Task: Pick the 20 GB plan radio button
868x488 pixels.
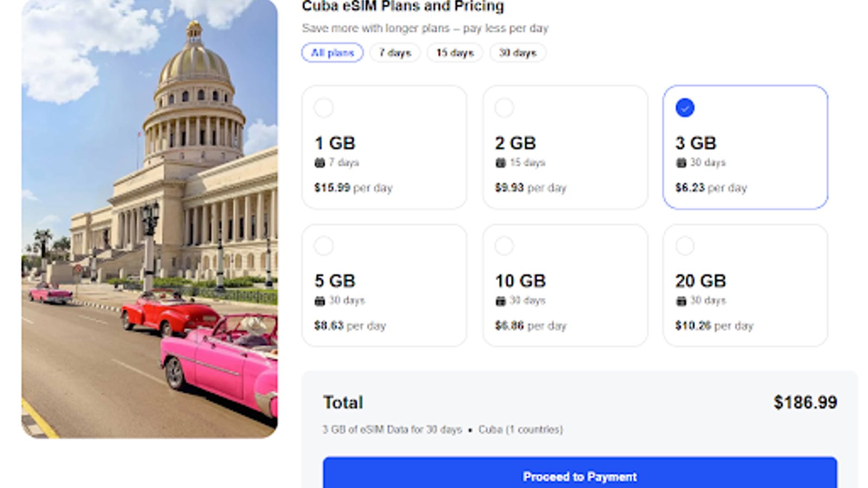Action: [685, 246]
